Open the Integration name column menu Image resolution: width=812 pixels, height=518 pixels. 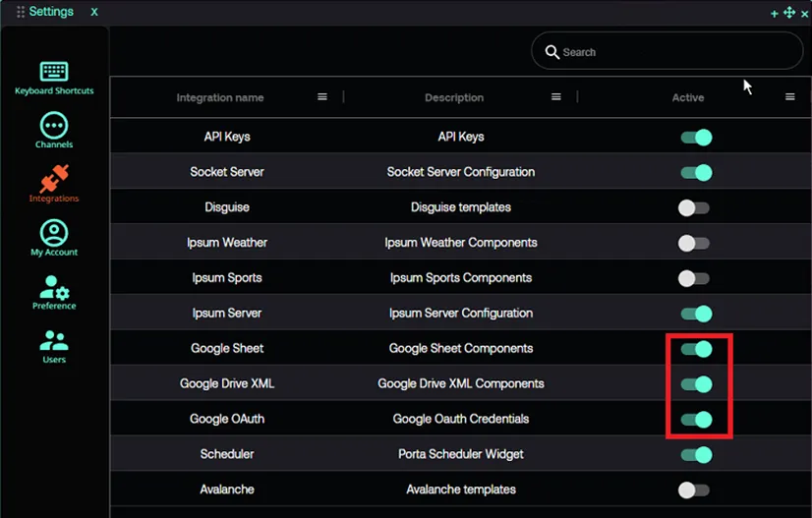[321, 97]
